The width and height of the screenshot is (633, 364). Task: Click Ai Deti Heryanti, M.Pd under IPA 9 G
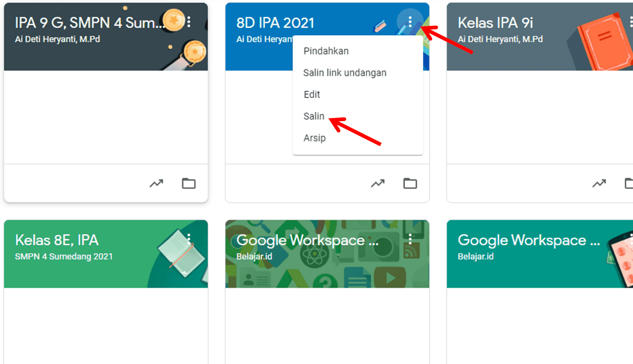click(57, 39)
